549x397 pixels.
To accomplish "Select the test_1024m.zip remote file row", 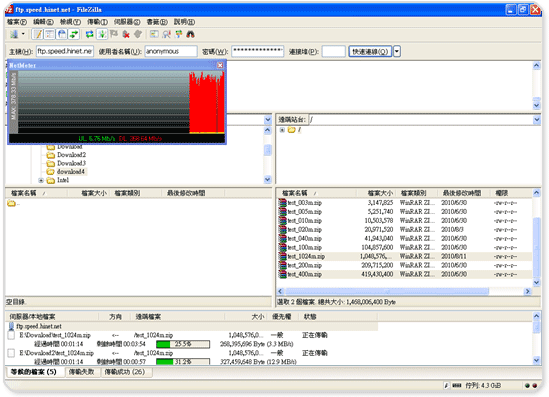I will click(x=405, y=257).
